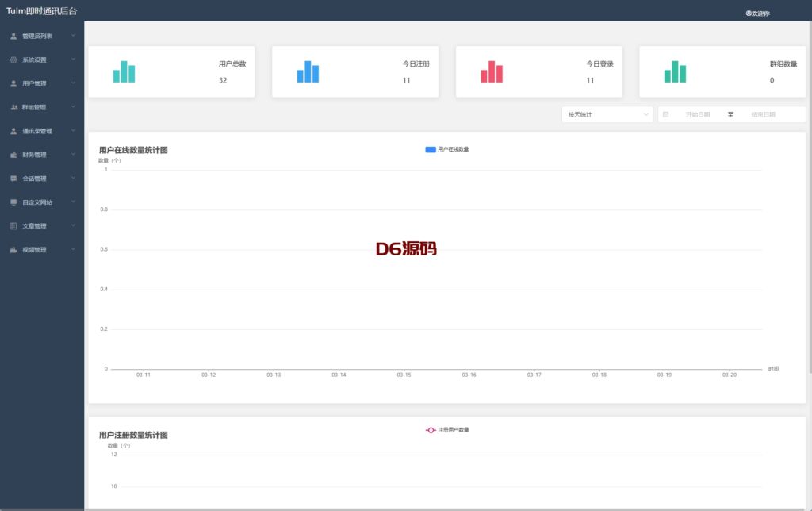Screen dimensions: 812x511
Task: Click the blue bar chart icon for 今日注册
Action: 308,71
